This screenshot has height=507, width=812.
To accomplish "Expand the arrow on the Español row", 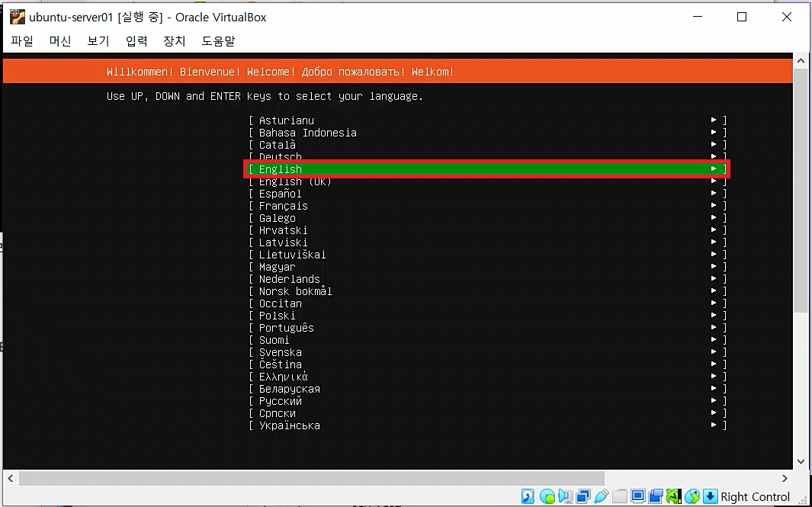I will point(714,193).
